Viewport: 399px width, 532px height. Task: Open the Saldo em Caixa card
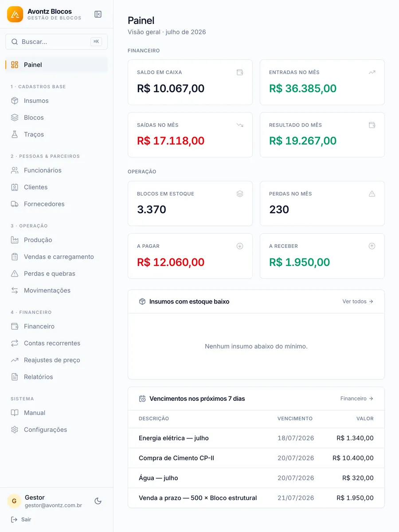click(190, 82)
